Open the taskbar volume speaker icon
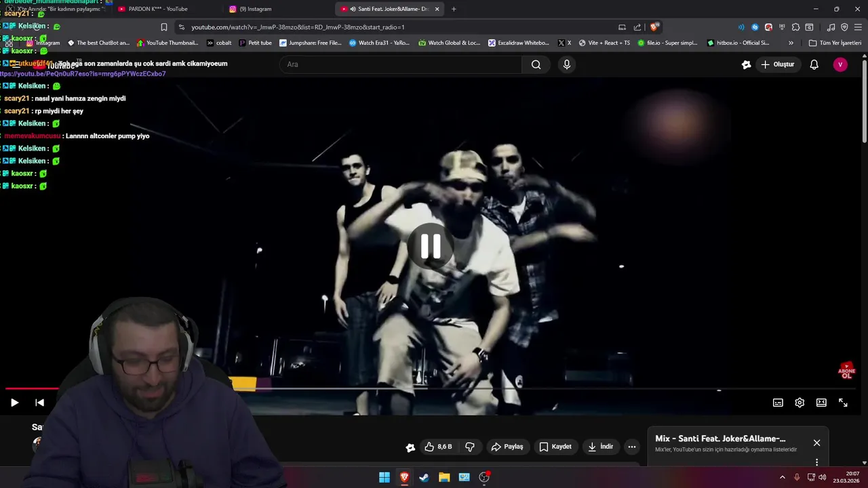The image size is (868, 488). pyautogui.click(x=823, y=477)
